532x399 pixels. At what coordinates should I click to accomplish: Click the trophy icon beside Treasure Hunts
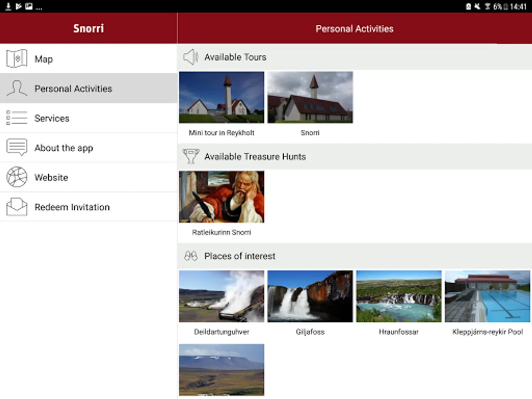(191, 156)
